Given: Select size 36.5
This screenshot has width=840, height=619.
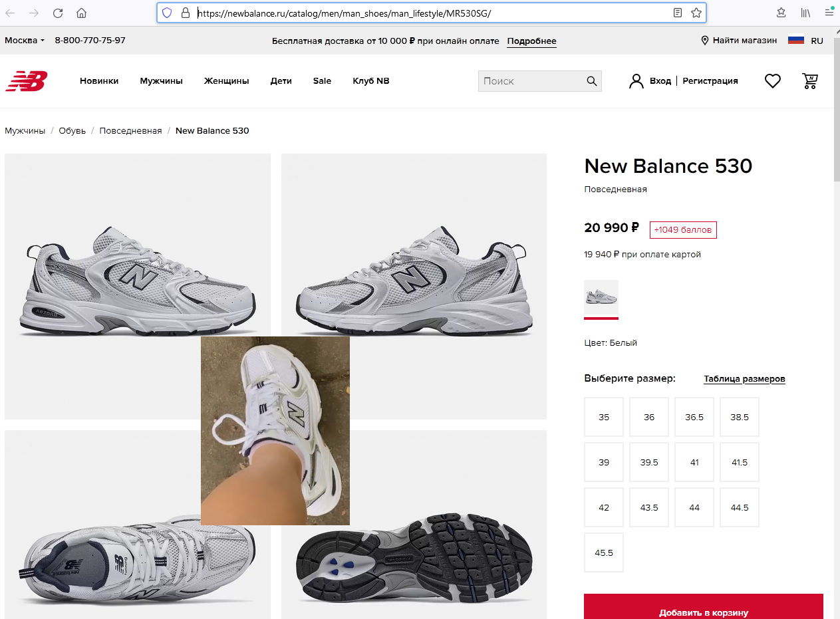Looking at the screenshot, I should click(694, 417).
